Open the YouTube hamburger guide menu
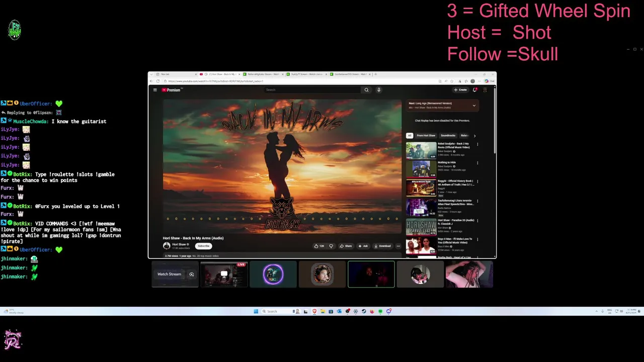The width and height of the screenshot is (644, 362). 155,90
